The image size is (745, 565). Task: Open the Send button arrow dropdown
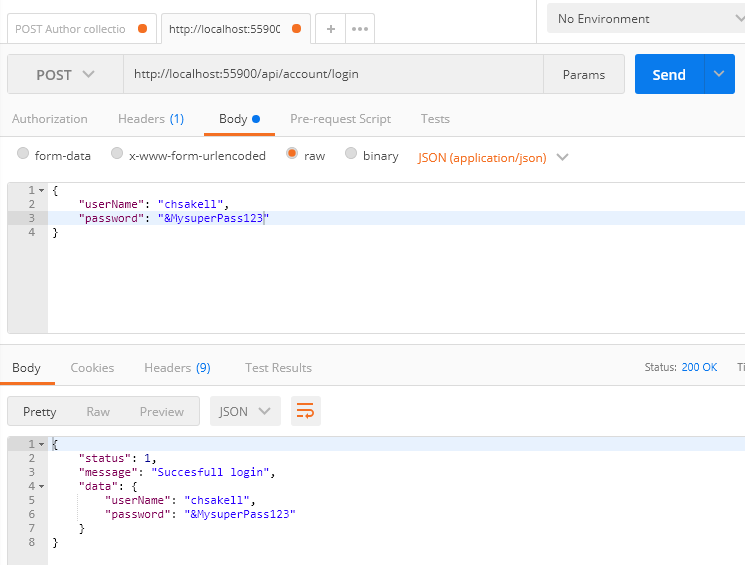(x=720, y=74)
